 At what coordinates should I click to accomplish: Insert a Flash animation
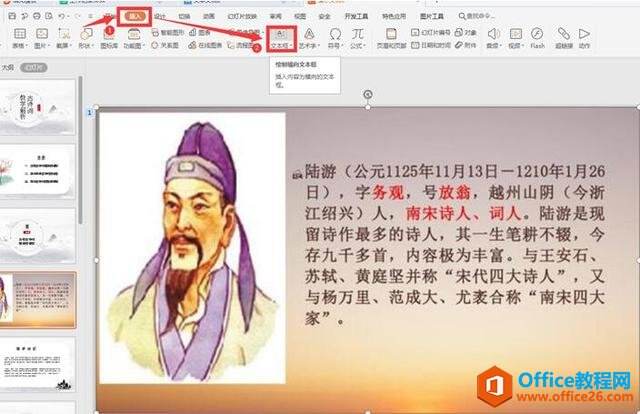click(x=537, y=38)
